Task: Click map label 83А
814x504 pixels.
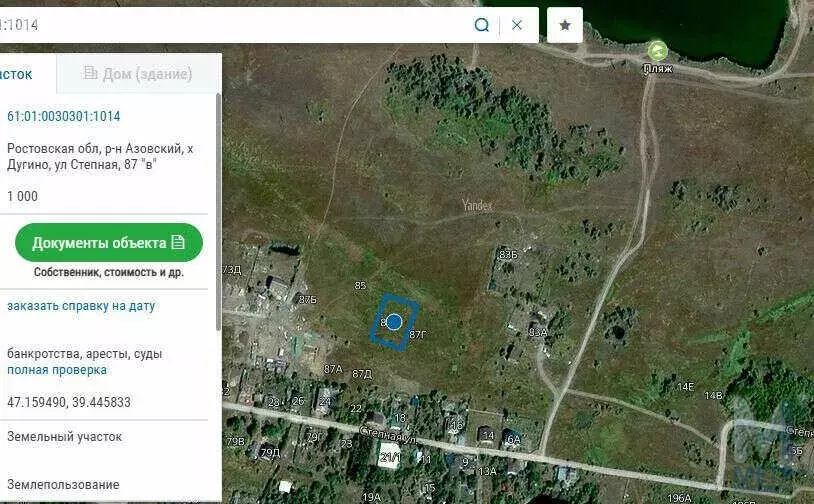Action: click(x=538, y=332)
